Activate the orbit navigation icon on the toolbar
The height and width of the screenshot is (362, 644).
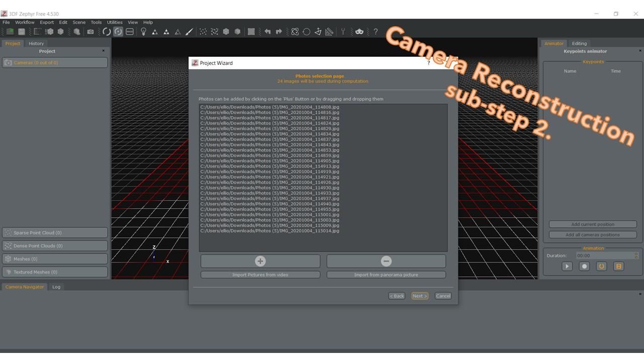click(x=118, y=31)
